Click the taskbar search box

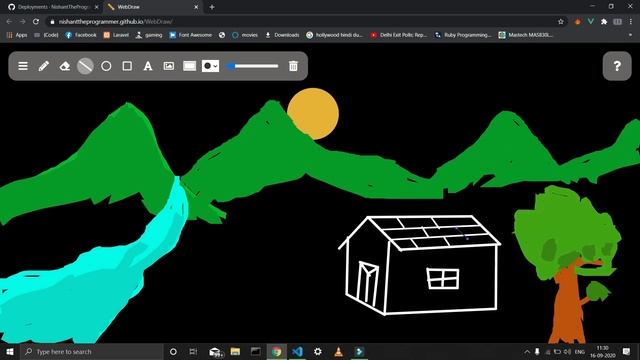(91, 351)
